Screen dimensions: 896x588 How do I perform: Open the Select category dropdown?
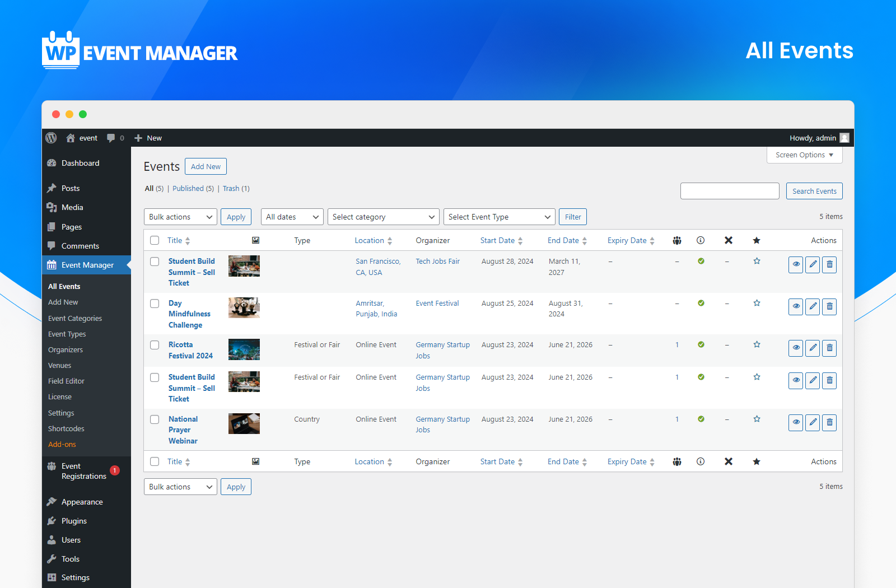(x=384, y=217)
